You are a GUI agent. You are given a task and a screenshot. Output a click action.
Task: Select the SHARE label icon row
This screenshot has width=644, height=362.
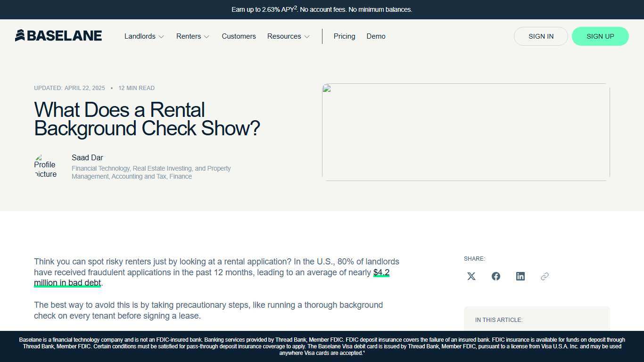tap(474, 258)
